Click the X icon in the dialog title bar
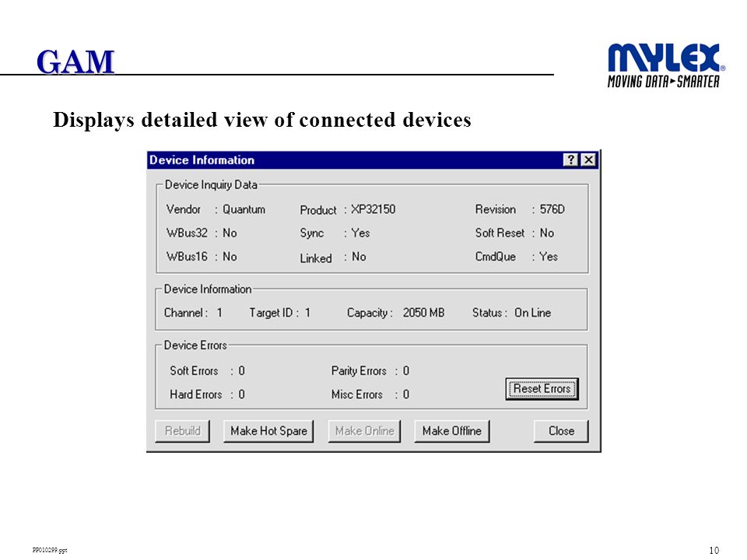Screen dimensions: 747x560 click(x=589, y=160)
